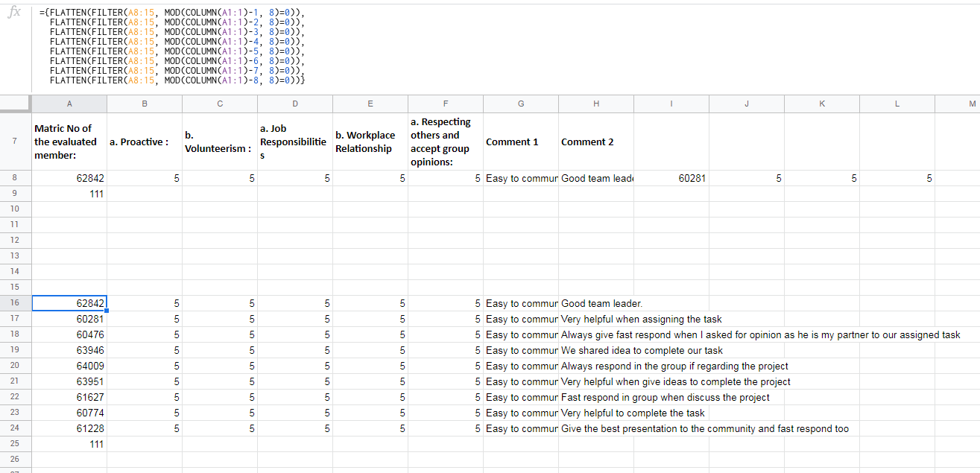The height and width of the screenshot is (473, 980).
Task: Click 'Good team leader.' comment in row 16
Action: pyautogui.click(x=601, y=303)
